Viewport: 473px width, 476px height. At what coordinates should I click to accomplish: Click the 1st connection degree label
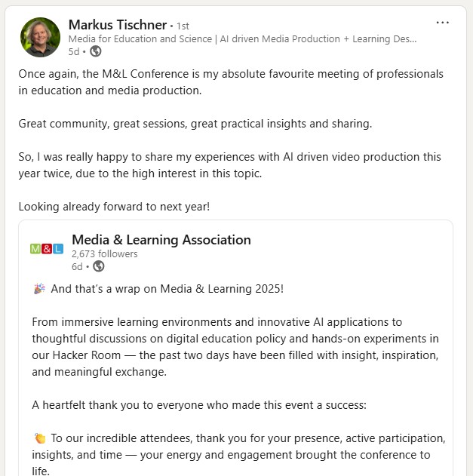[x=183, y=26]
